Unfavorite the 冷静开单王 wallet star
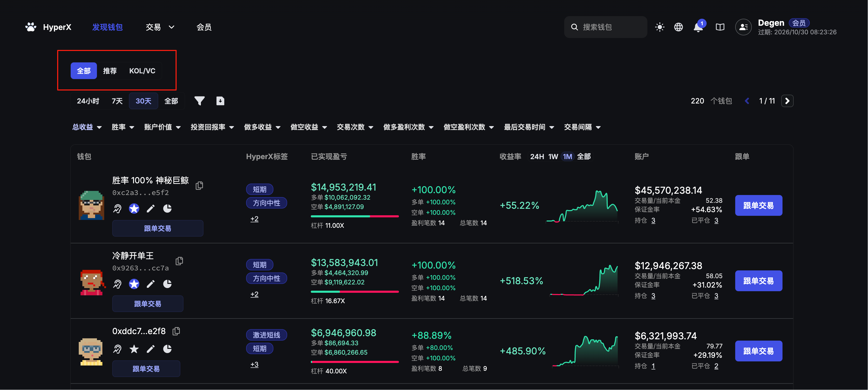Screen dimensions: 868x390 tap(134, 284)
